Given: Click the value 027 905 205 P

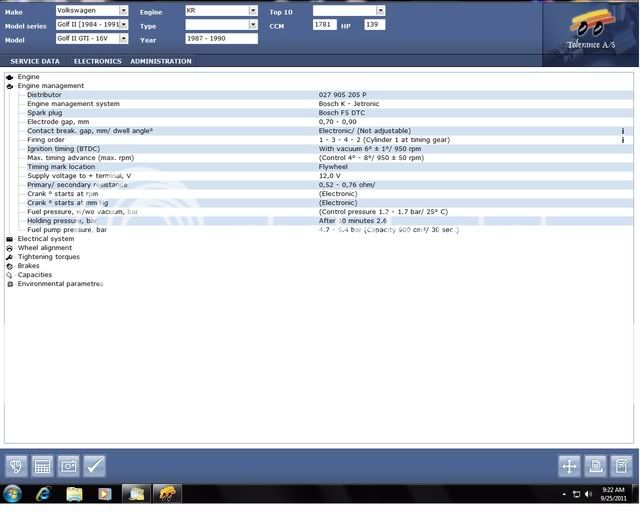Looking at the screenshot, I should click(342, 95).
